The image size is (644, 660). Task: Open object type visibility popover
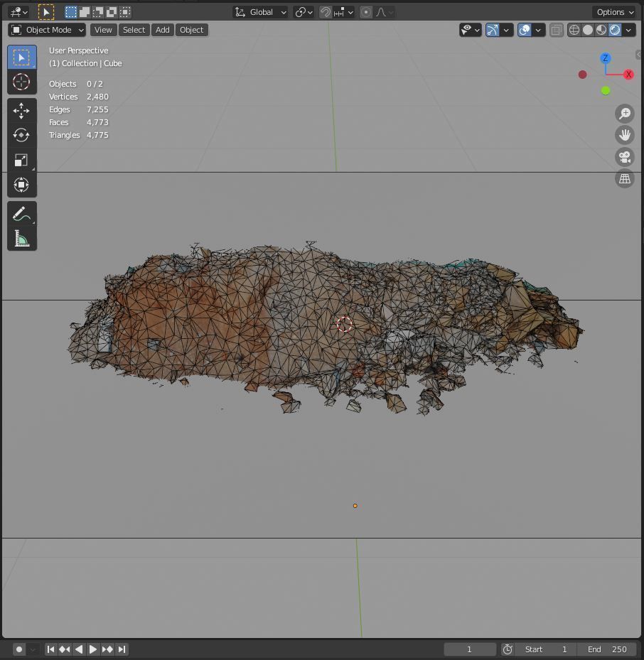click(x=471, y=30)
